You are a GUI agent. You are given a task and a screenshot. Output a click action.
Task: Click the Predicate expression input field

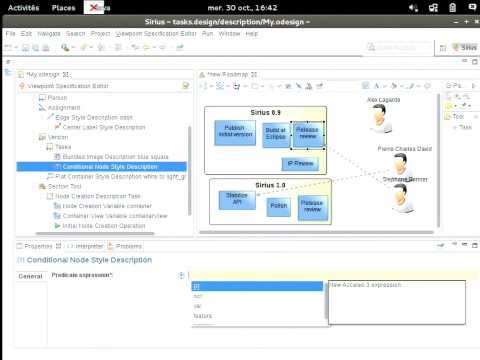coord(333,275)
